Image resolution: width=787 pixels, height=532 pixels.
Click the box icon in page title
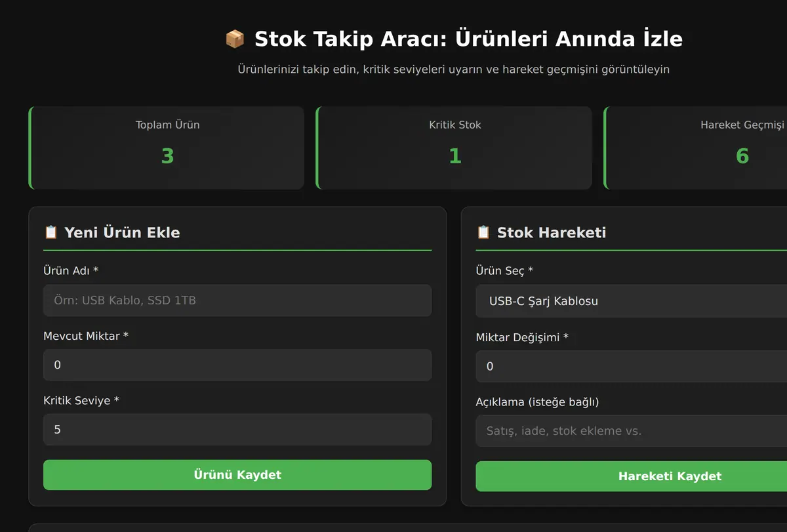click(x=235, y=39)
